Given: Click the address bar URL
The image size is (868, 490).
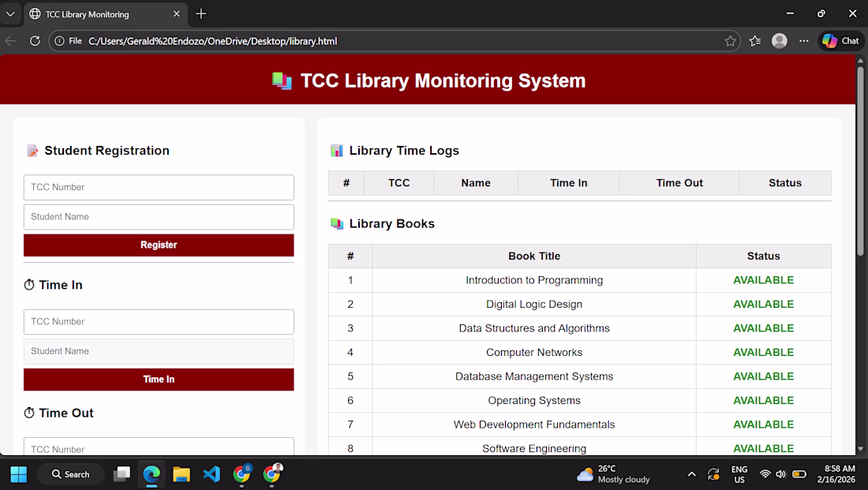Looking at the screenshot, I should pyautogui.click(x=212, y=41).
